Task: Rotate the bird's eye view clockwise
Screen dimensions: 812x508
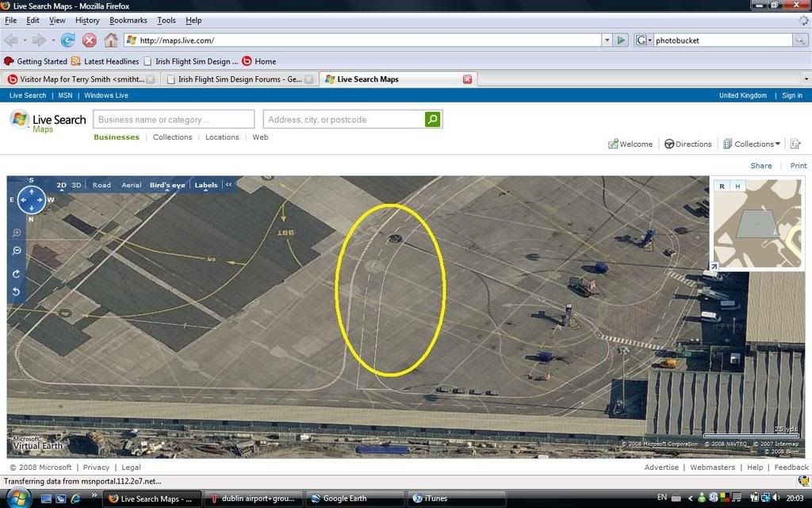Action: (x=17, y=274)
